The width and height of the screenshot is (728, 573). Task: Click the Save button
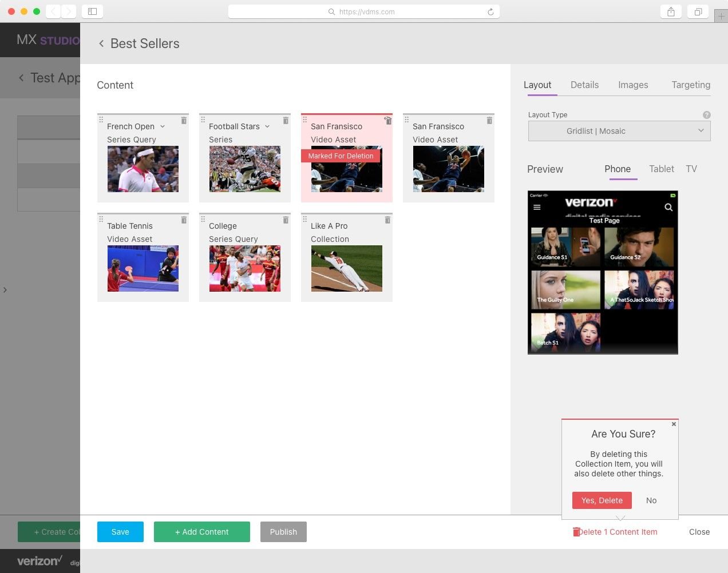point(120,532)
